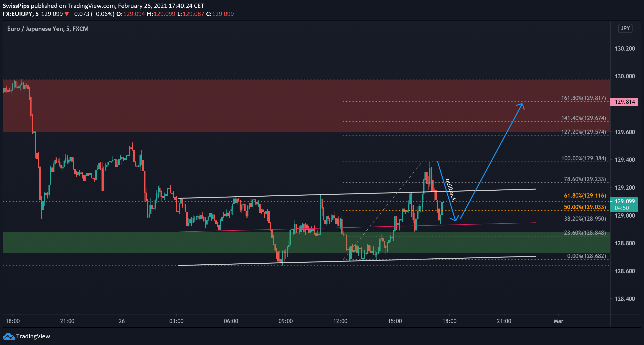Click the SwissPips author name
644x345 pixels.
click(16, 5)
